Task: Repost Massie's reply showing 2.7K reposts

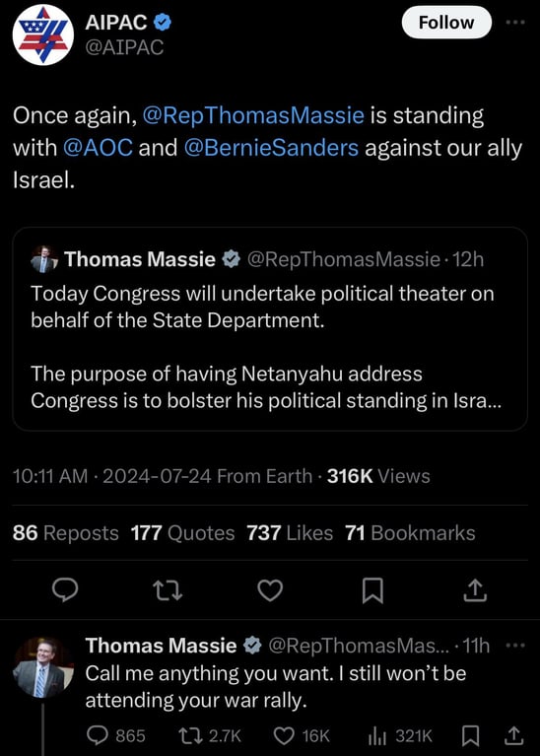Action: pyautogui.click(x=210, y=735)
